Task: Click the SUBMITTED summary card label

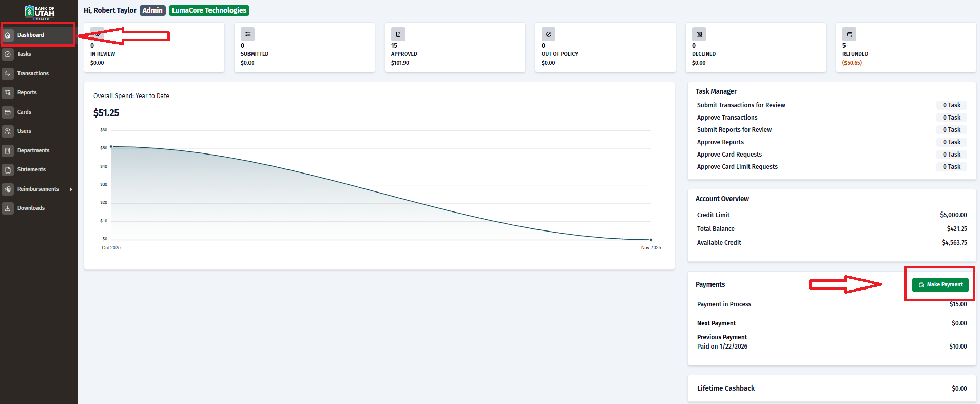Action: pos(255,54)
